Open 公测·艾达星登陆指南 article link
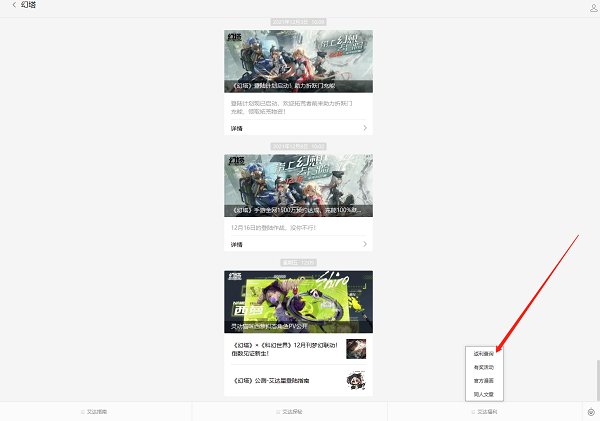Screen dimensions: 600x421 (x=285, y=380)
